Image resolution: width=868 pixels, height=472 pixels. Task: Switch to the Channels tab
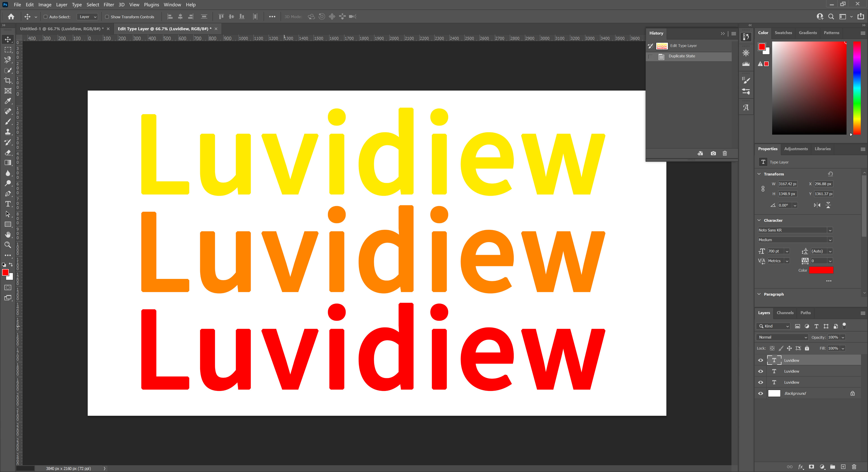click(x=785, y=313)
